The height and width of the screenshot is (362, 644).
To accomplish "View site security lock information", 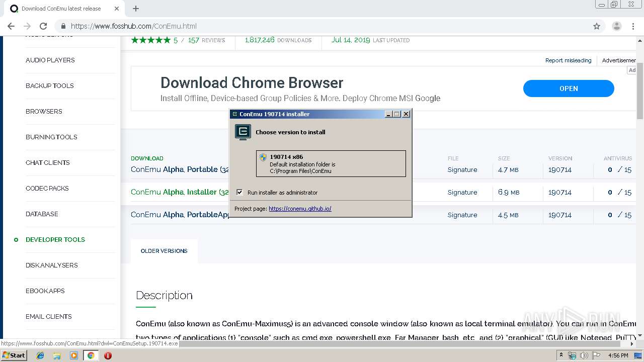I will (63, 26).
